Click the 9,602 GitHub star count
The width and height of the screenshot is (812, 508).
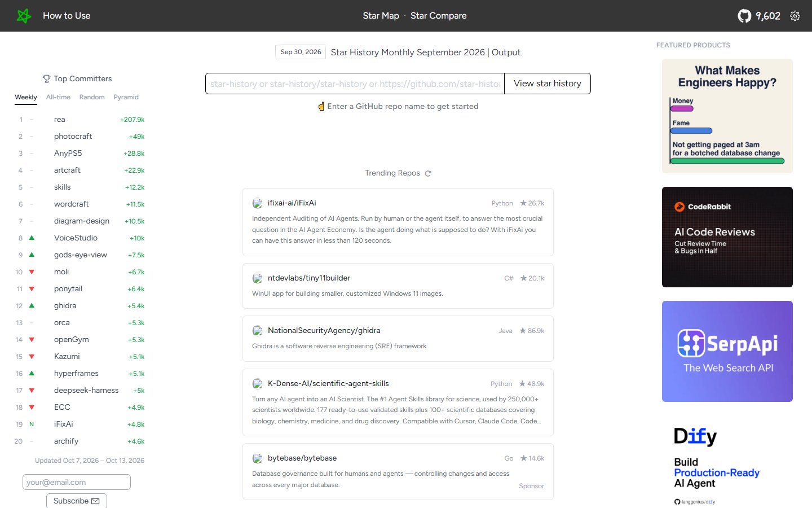coord(768,16)
